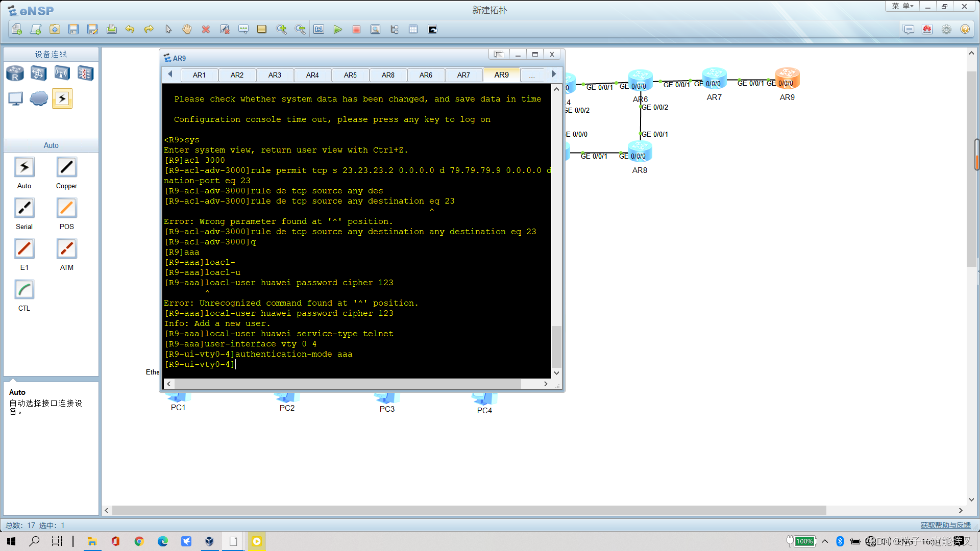Viewport: 980px width, 551px height.
Task: Select the Router device category icon
Action: pyautogui.click(x=15, y=73)
